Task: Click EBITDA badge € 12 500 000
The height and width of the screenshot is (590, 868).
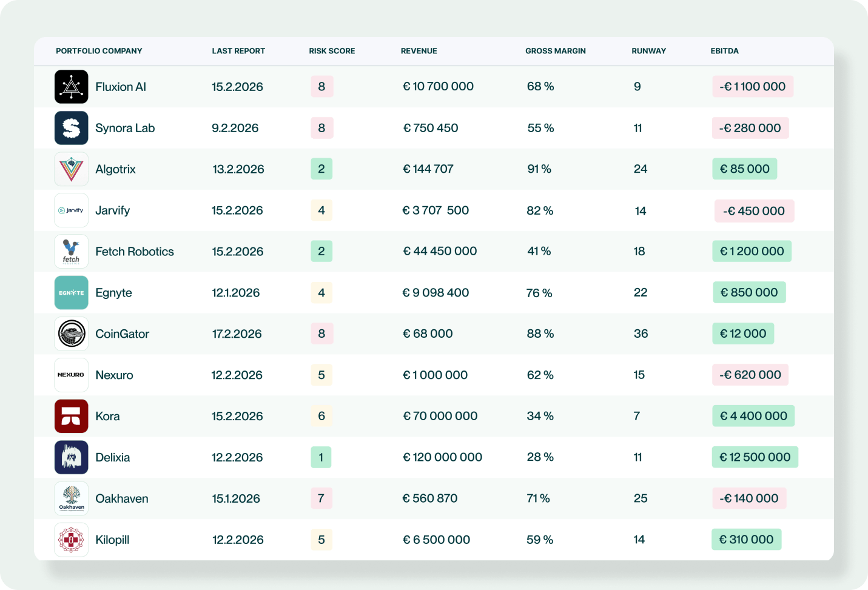Action: click(755, 457)
